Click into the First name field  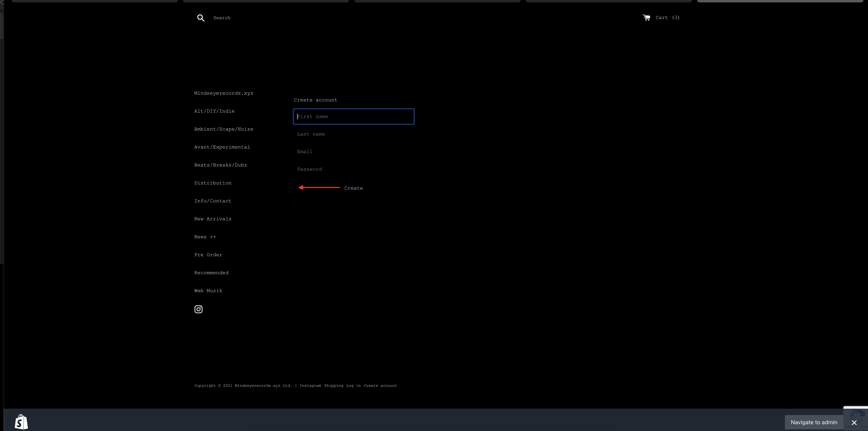click(x=353, y=116)
